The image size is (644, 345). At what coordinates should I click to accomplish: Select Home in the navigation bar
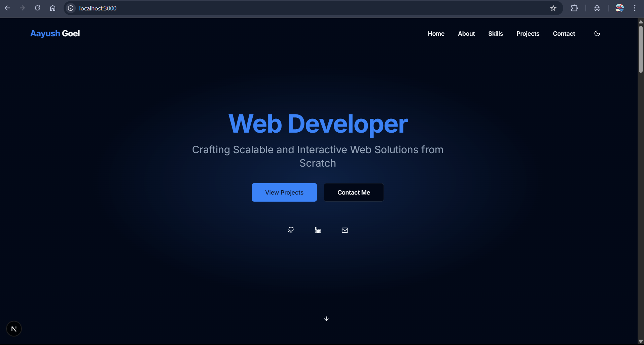pos(436,33)
